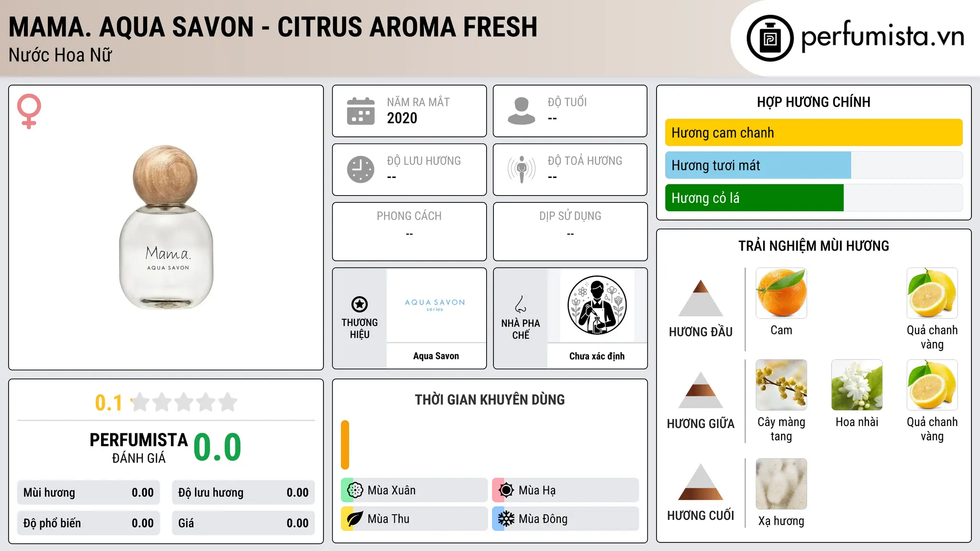Click the HƯƠNG GIỮA pyramid icon
Image resolution: width=980 pixels, height=551 pixels.
point(701,390)
